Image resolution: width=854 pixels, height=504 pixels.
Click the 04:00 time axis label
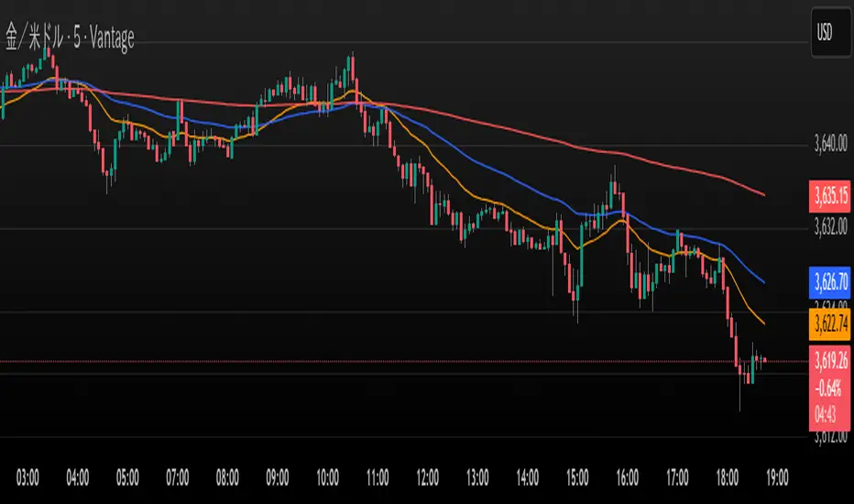[77, 477]
